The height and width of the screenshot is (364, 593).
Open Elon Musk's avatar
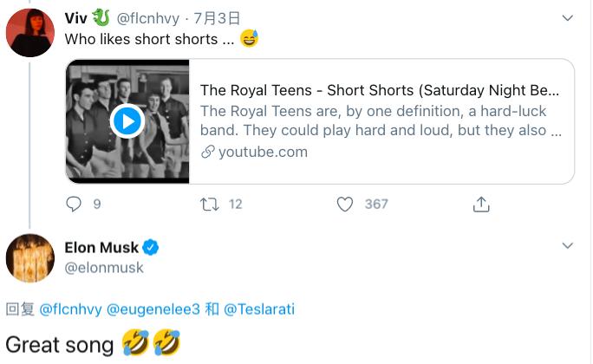30,258
